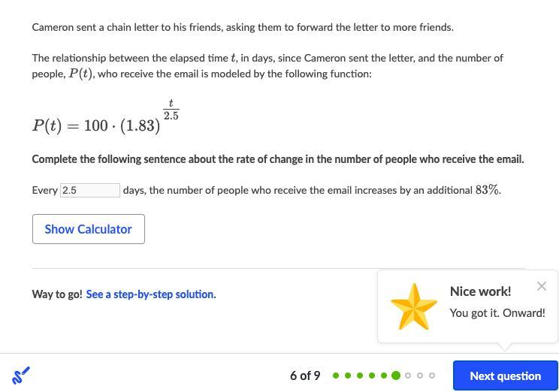559x392 pixels.
Task: Open the See a step-by-step solution link
Action: pyautogui.click(x=150, y=294)
